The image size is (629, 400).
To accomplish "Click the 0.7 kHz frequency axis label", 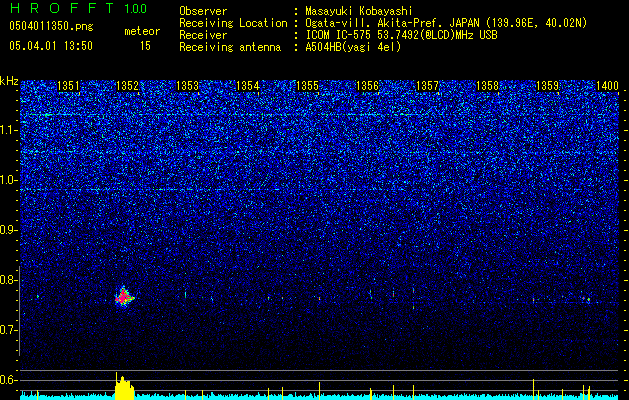I will pos(9,330).
